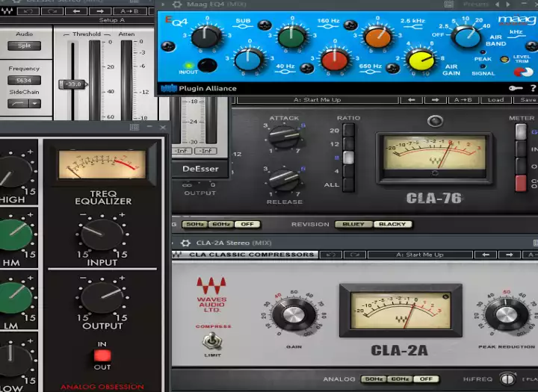
Task: Click the CLA-76 A→B copy button
Action: pyautogui.click(x=463, y=100)
